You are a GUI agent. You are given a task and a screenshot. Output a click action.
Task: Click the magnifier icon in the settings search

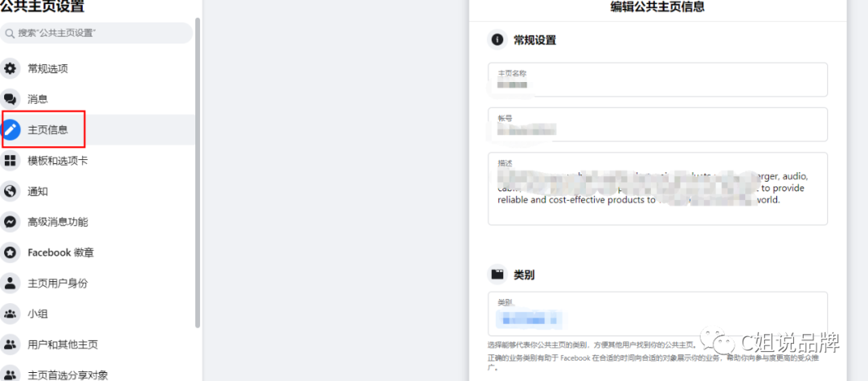tap(9, 34)
